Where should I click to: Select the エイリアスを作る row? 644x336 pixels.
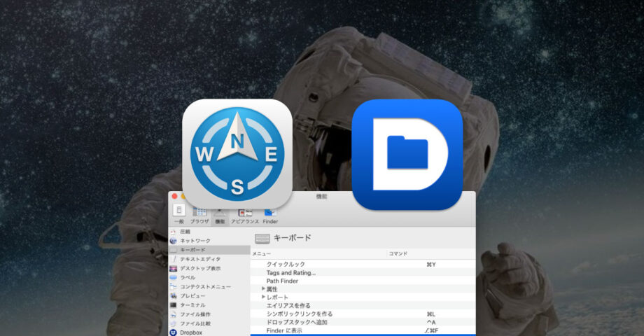click(x=363, y=306)
